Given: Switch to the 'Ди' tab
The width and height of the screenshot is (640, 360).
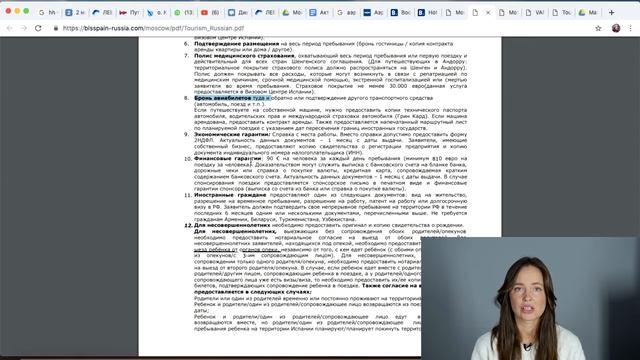Looking at the screenshot, I should (x=238, y=13).
